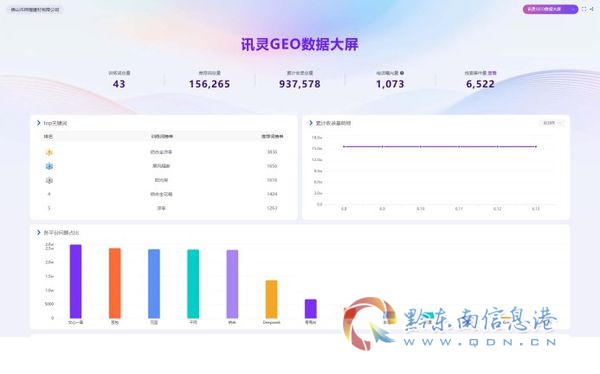Click the orange bar in the platform chart

click(115, 283)
